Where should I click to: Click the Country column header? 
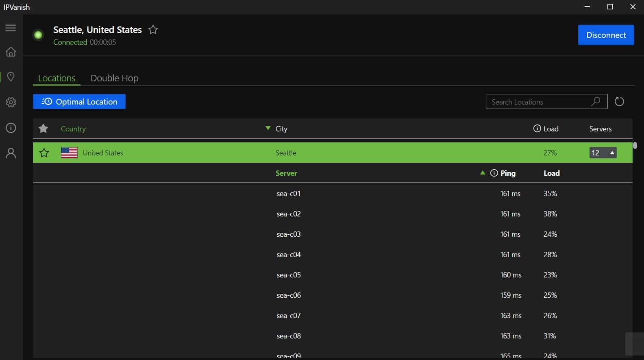[73, 129]
